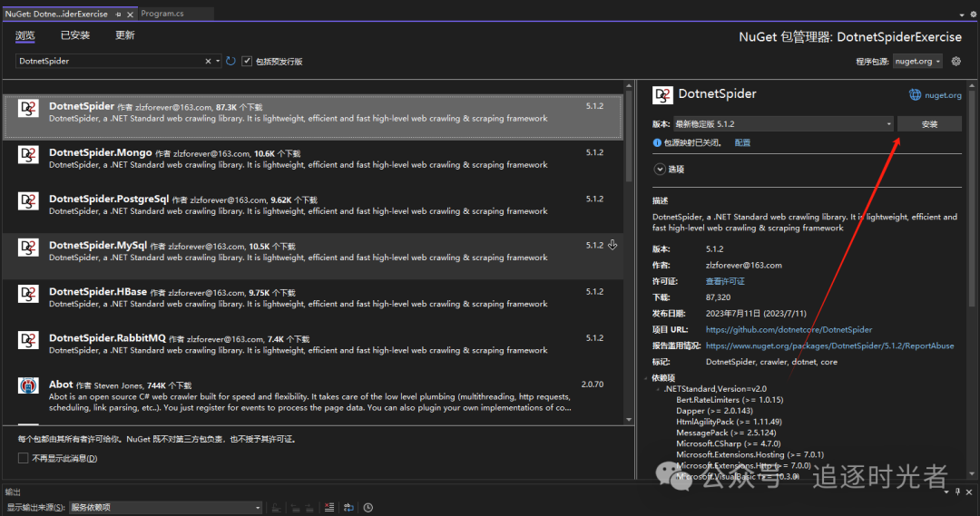Screen dimensions: 980x516
Task: Open the package source dropdown nuget.org
Action: (916, 62)
